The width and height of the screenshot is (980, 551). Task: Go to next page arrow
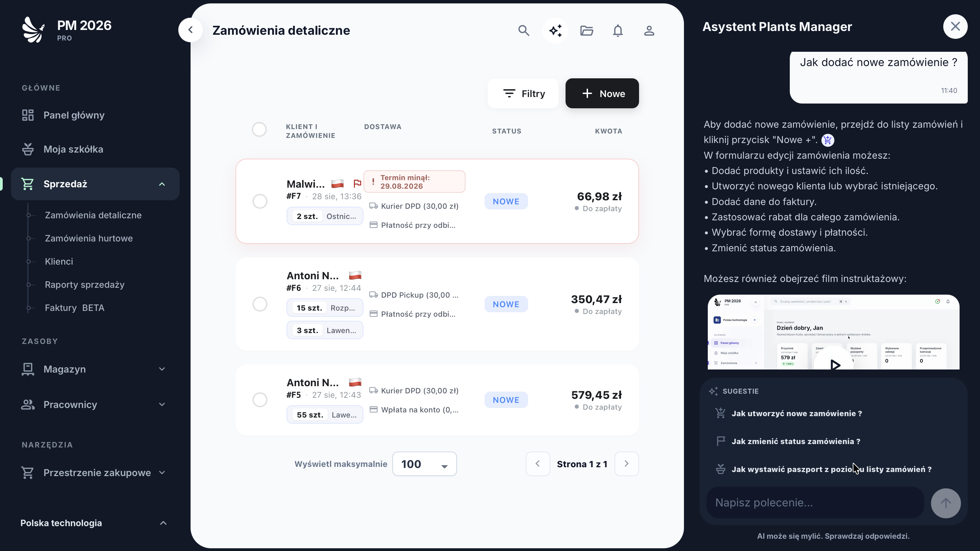click(x=626, y=463)
